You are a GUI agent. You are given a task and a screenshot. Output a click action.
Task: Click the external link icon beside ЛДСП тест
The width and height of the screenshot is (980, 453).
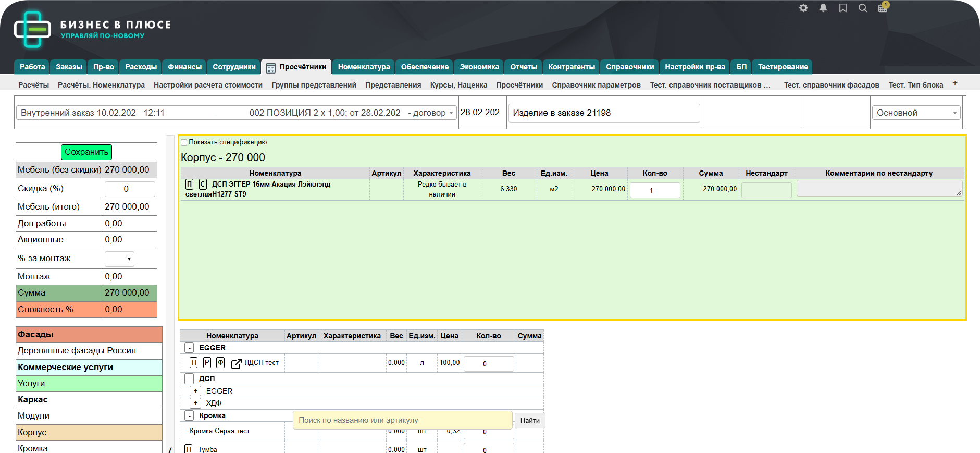pyautogui.click(x=236, y=363)
